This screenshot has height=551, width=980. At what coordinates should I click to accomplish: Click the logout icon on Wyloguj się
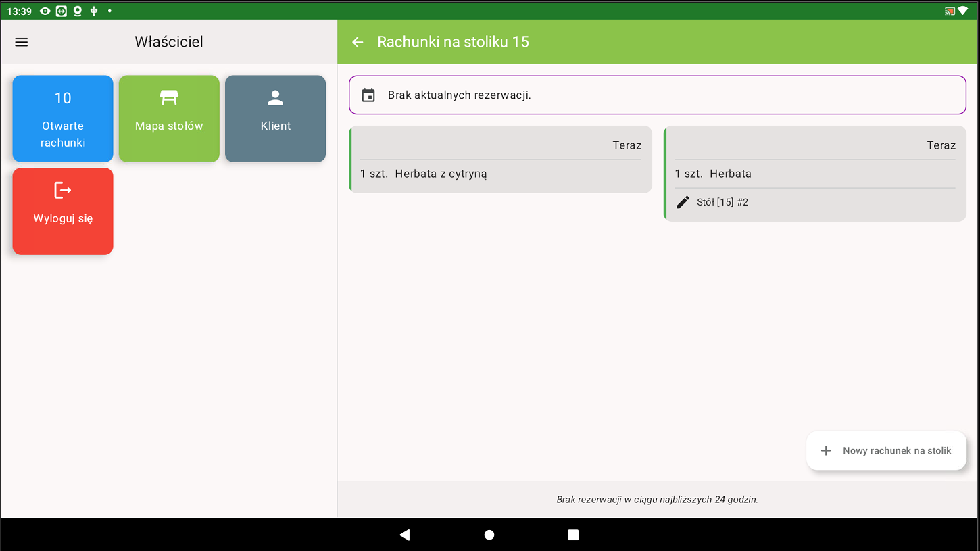tap(63, 191)
